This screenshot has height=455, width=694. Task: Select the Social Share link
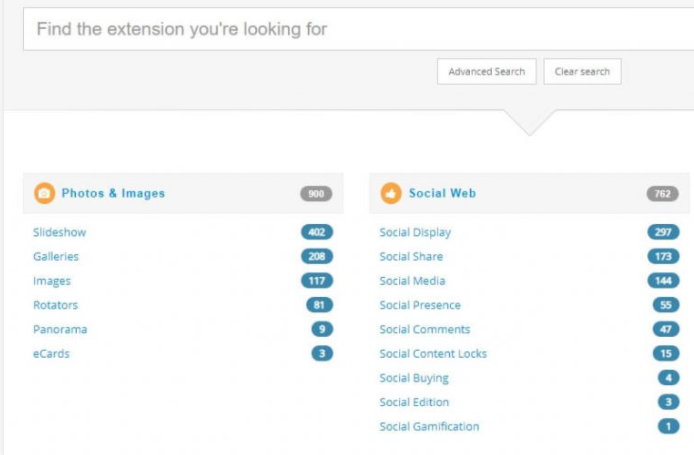tap(411, 257)
